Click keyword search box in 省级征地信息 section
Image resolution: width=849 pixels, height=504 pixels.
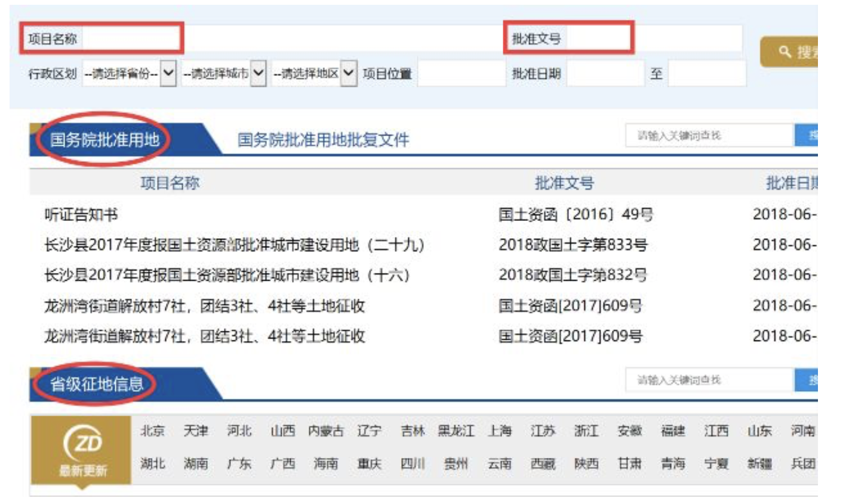click(709, 380)
